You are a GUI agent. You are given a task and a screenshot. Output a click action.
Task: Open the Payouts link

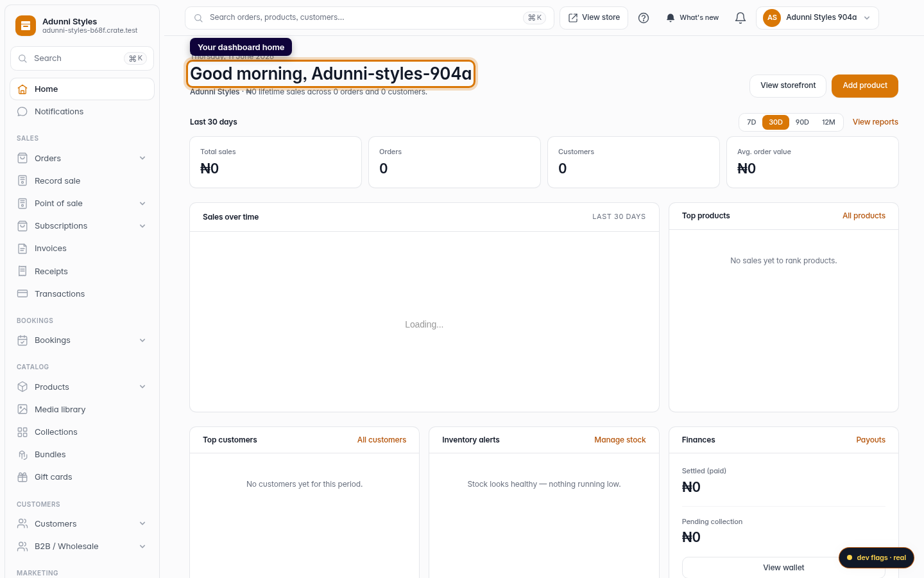click(x=871, y=440)
